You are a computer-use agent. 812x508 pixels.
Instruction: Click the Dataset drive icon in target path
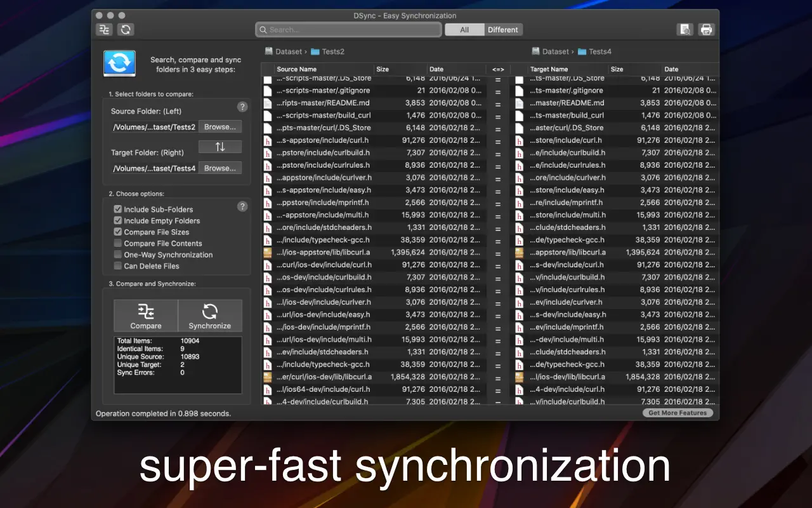(x=535, y=51)
